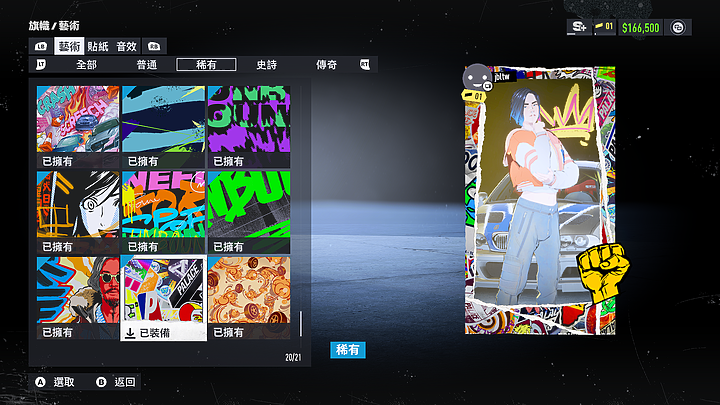
Task: Choose the green graffiti on grey artwork
Action: click(x=249, y=212)
